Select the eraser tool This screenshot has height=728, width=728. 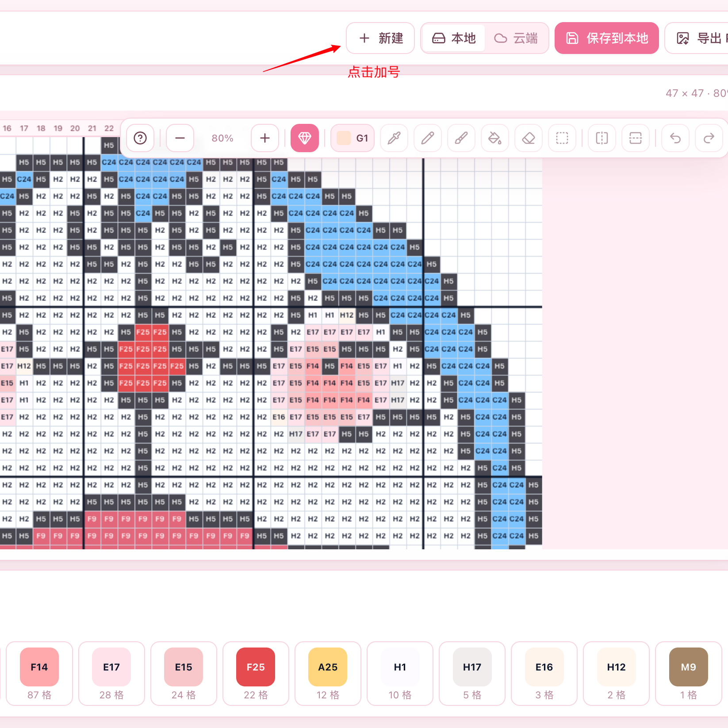point(529,138)
